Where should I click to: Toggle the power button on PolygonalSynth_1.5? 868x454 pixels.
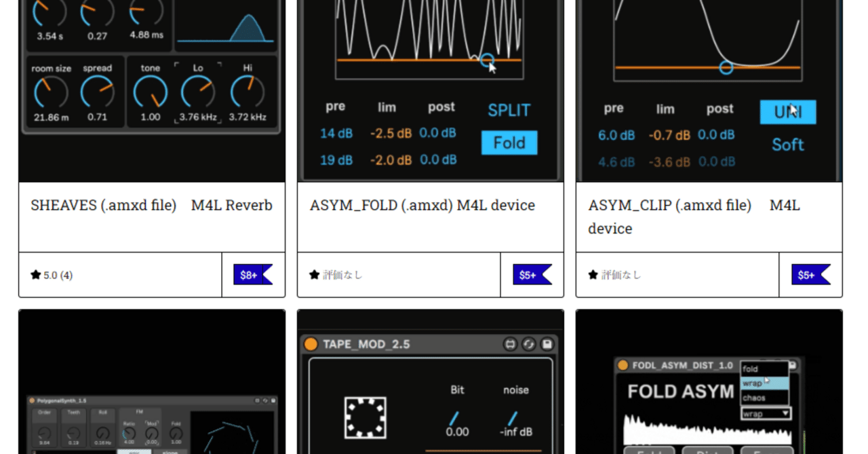click(31, 402)
